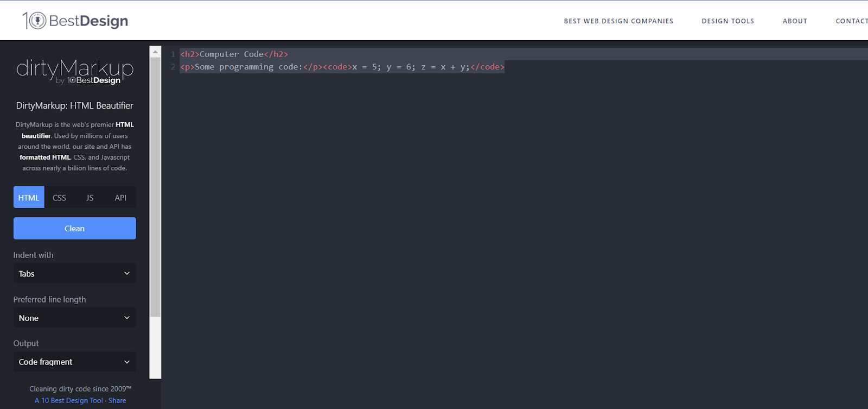Click the dirtyMarkup logo in sidebar

tap(75, 72)
